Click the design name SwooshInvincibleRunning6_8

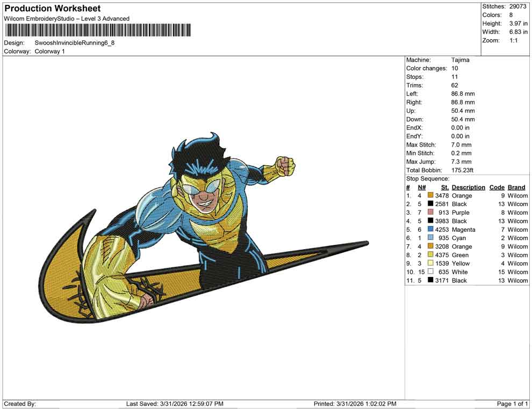pos(75,43)
